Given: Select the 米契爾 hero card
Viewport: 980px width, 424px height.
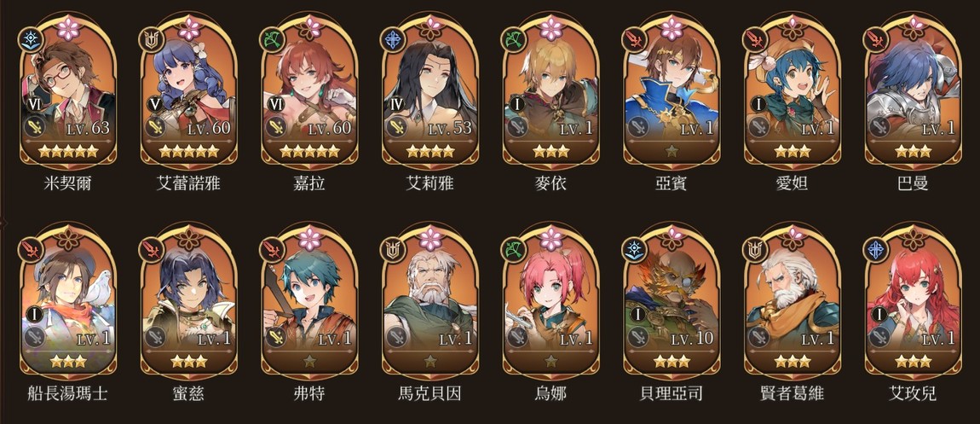Looking at the screenshot, I should point(68,92).
